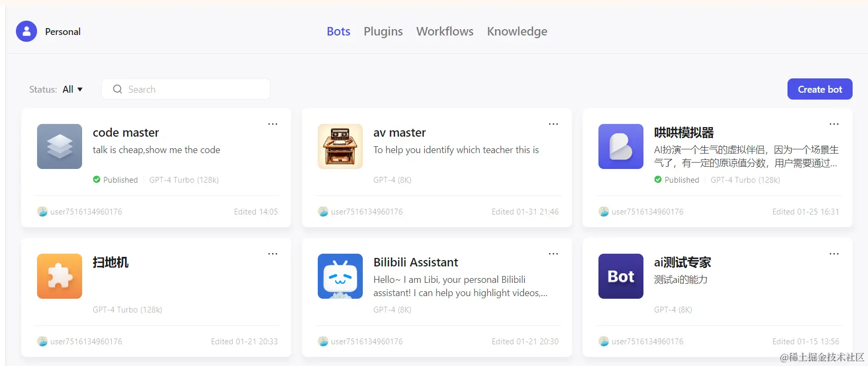Focus the Search input field
Viewport: 868px width, 366px height.
point(186,89)
